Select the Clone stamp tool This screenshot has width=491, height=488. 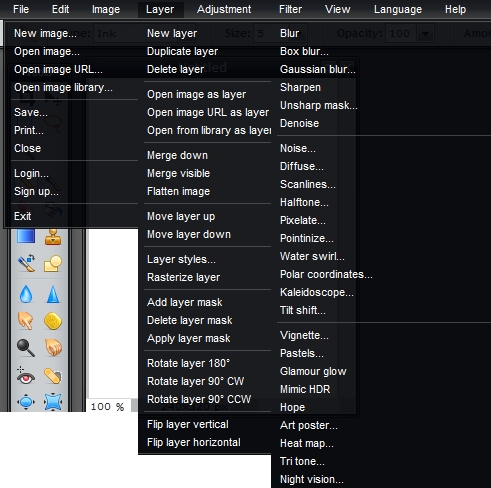[53, 237]
